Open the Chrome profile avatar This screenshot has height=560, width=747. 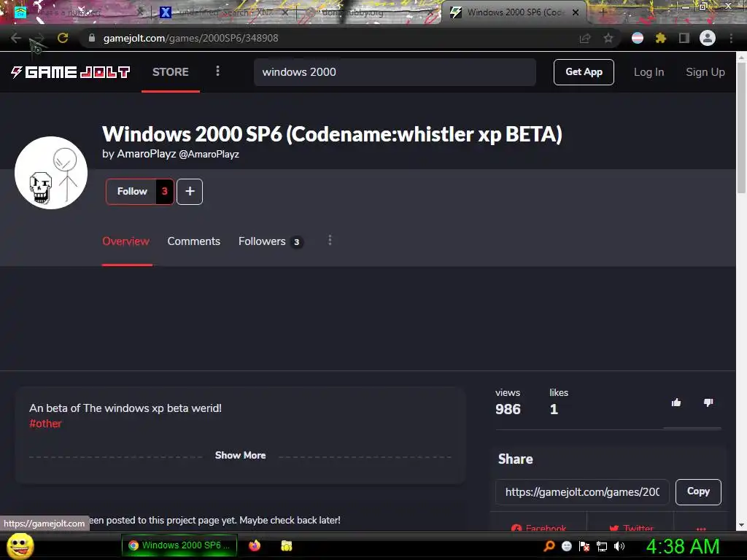pos(708,38)
